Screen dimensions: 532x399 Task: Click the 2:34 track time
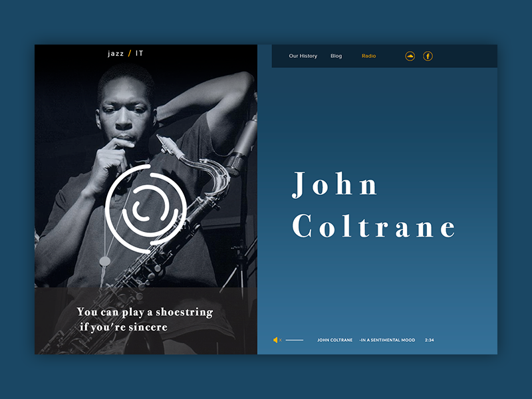[429, 340]
